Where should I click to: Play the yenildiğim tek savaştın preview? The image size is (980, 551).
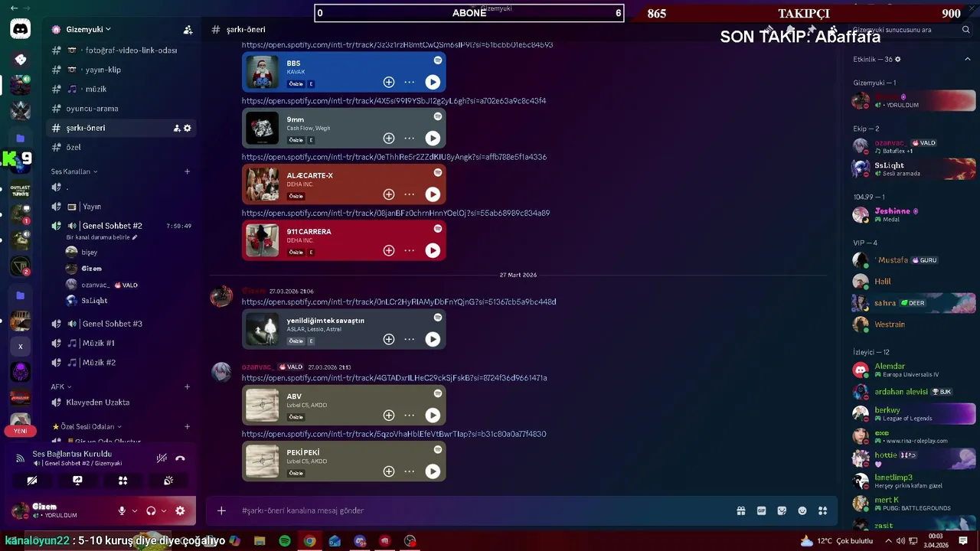[x=433, y=339]
